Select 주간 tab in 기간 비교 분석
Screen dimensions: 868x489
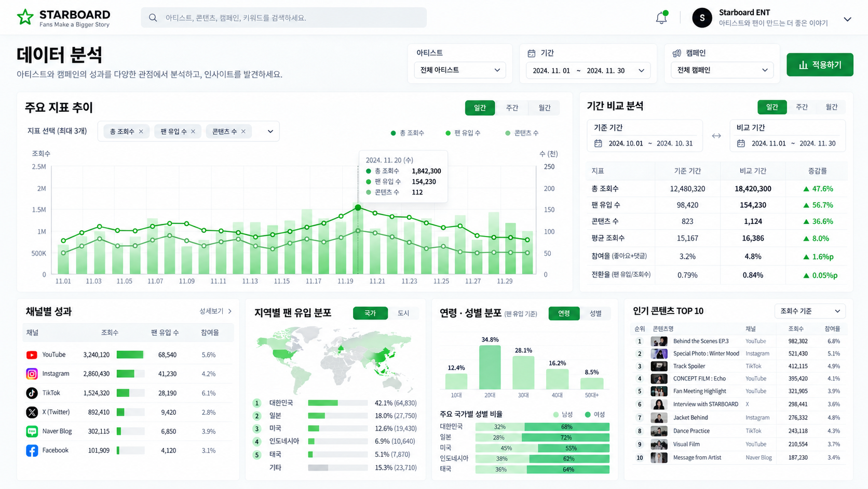[x=802, y=107]
